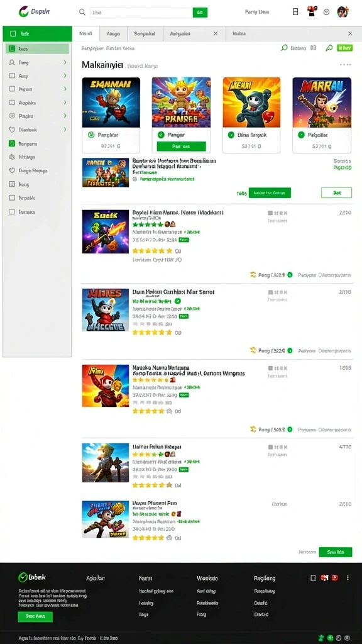
Task: Open the bookmark icon in the top header
Action: (x=295, y=12)
